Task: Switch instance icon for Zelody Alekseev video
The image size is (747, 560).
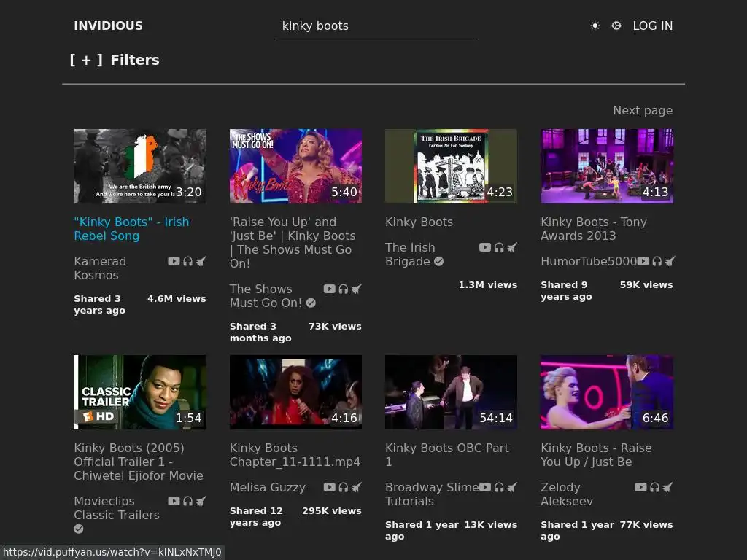Action: click(x=668, y=487)
